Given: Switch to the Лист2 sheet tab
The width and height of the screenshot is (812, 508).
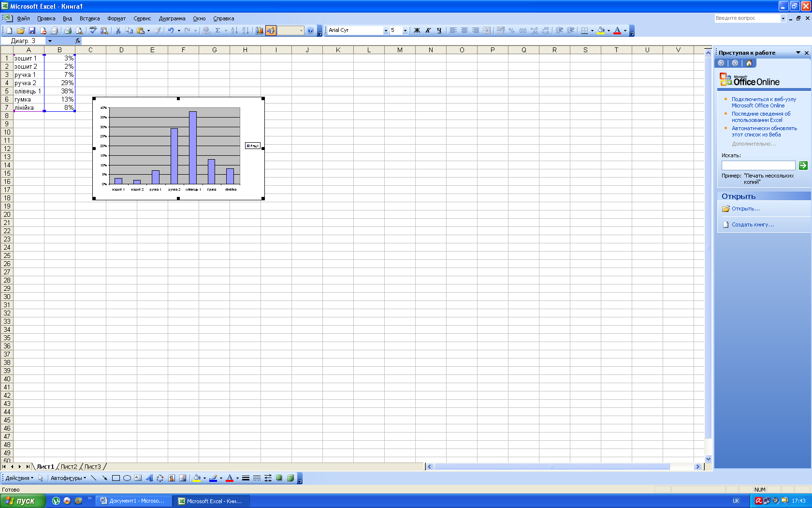Looking at the screenshot, I should pos(69,466).
